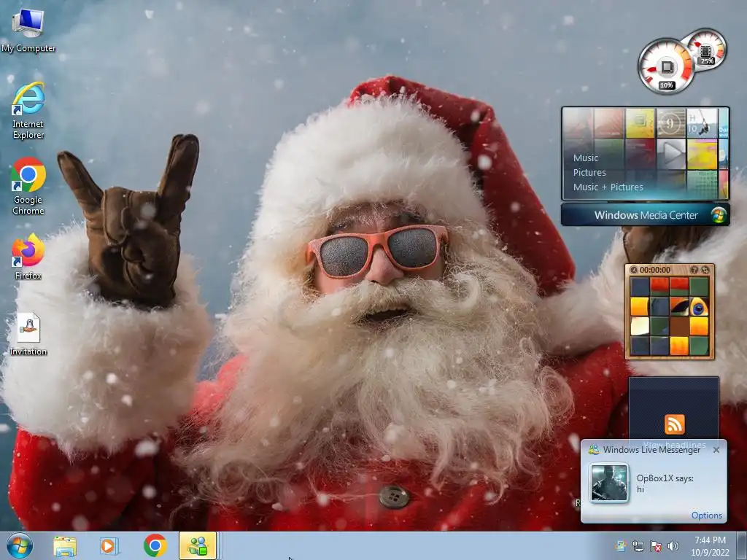Click OpBox1X's avatar in the notification
Viewport: 747px width, 560px height.
[609, 483]
